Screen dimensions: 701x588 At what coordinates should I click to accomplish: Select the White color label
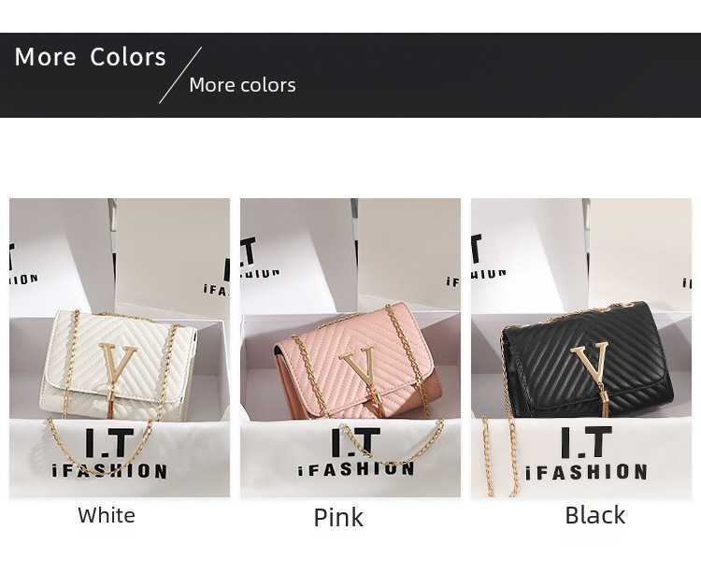click(107, 515)
